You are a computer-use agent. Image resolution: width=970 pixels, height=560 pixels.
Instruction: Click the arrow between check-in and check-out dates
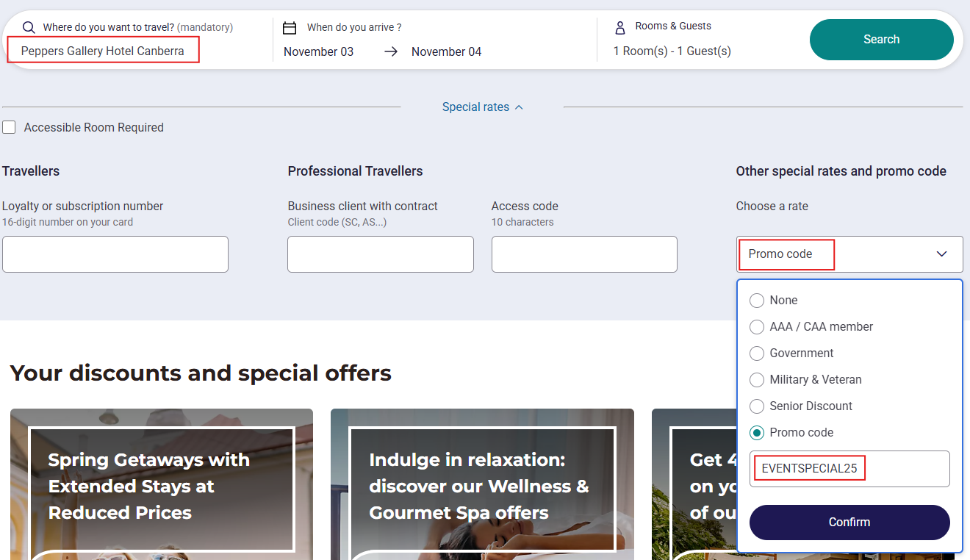click(x=391, y=51)
